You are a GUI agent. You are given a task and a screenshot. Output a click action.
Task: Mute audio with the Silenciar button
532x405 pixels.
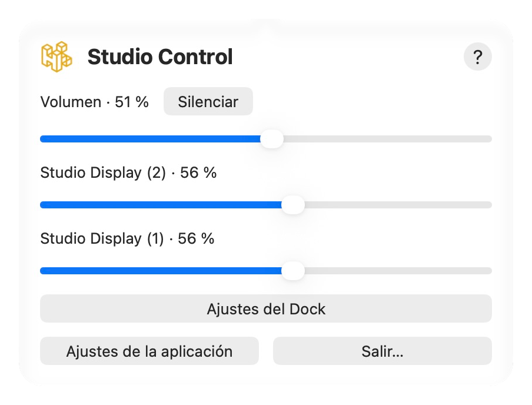(x=208, y=101)
